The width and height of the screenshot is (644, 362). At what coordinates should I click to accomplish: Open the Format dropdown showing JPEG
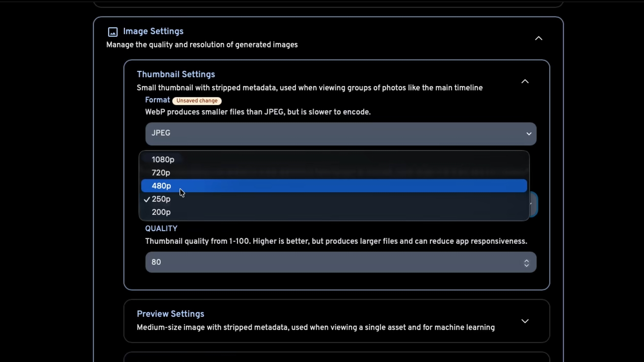coord(340,134)
